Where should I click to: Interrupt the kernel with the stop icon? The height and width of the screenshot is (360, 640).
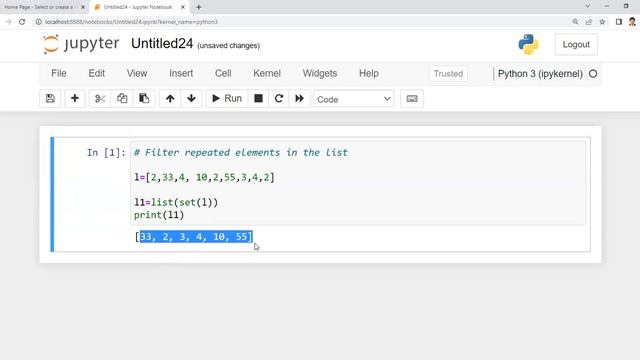click(x=258, y=98)
